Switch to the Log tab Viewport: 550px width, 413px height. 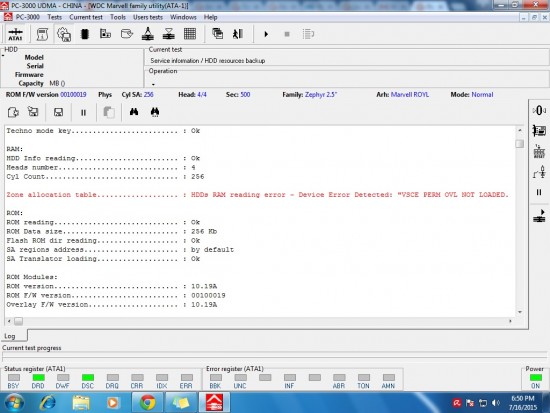[10, 336]
